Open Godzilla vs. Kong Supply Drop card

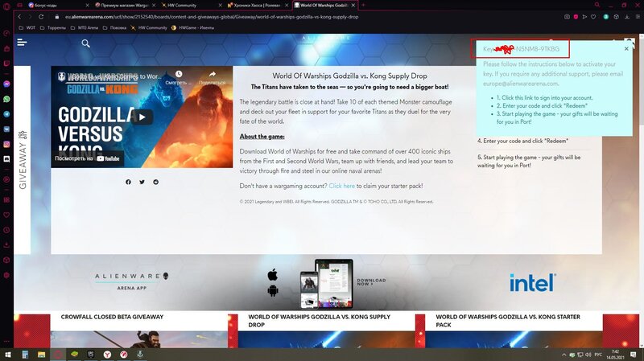pos(327,330)
